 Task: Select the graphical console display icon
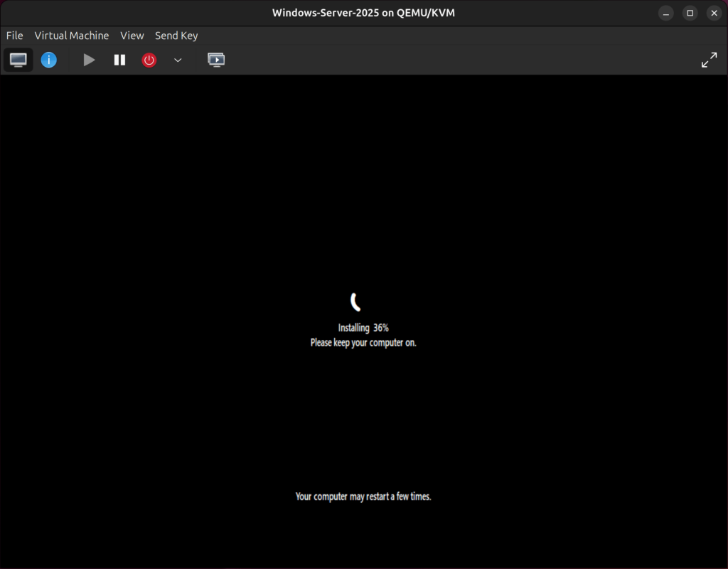tap(18, 60)
